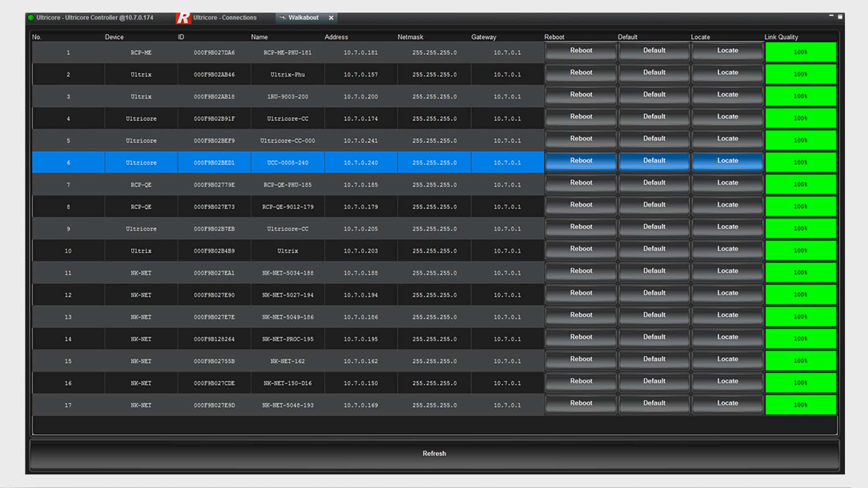Viewport: 868px width, 488px height.
Task: Click link quality bar for NK-NET-5048-193
Action: pos(801,405)
